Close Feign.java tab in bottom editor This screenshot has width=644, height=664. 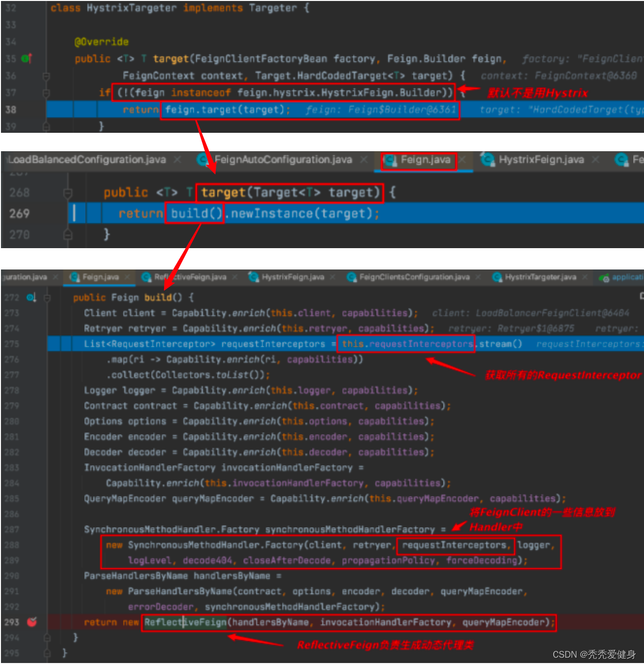(x=127, y=277)
